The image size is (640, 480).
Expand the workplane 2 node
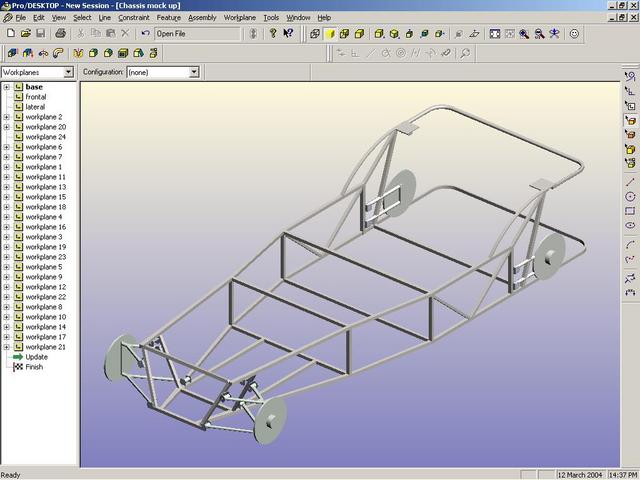[7, 117]
